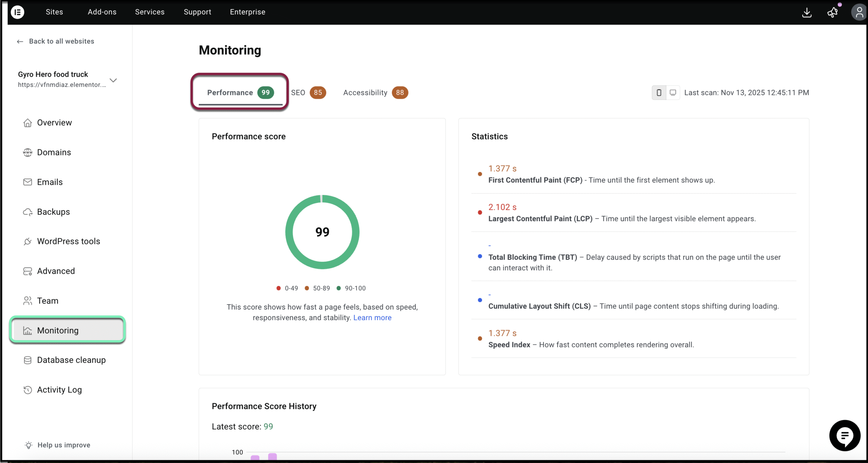The image size is (868, 463).
Task: Open the Add-ons menu
Action: pyautogui.click(x=102, y=12)
